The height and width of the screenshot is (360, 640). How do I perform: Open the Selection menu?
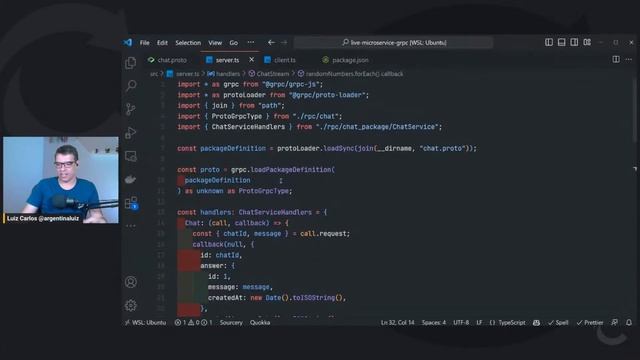coord(188,43)
